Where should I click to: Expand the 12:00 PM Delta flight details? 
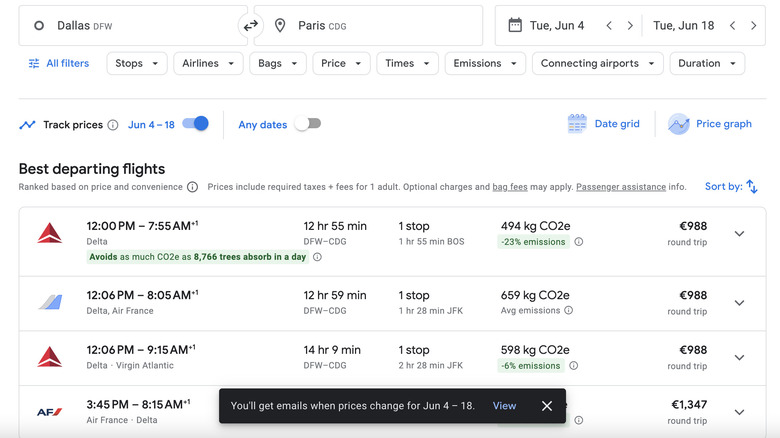pyautogui.click(x=739, y=234)
